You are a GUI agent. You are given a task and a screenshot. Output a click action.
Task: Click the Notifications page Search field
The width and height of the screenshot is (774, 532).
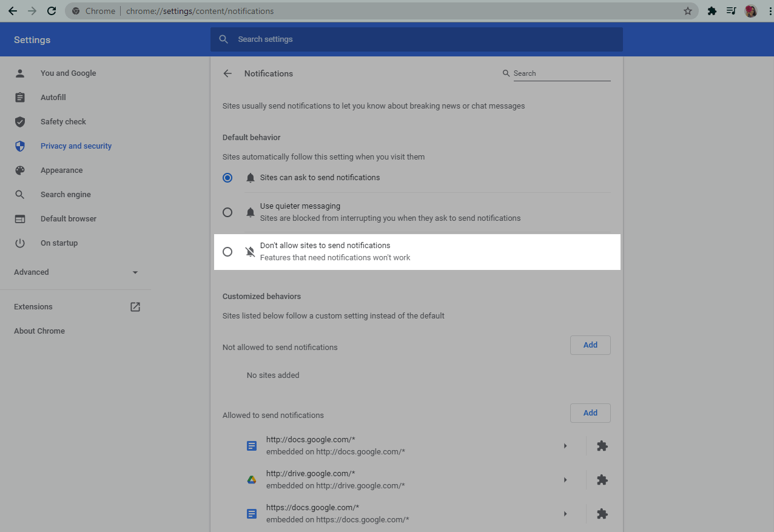tap(562, 73)
